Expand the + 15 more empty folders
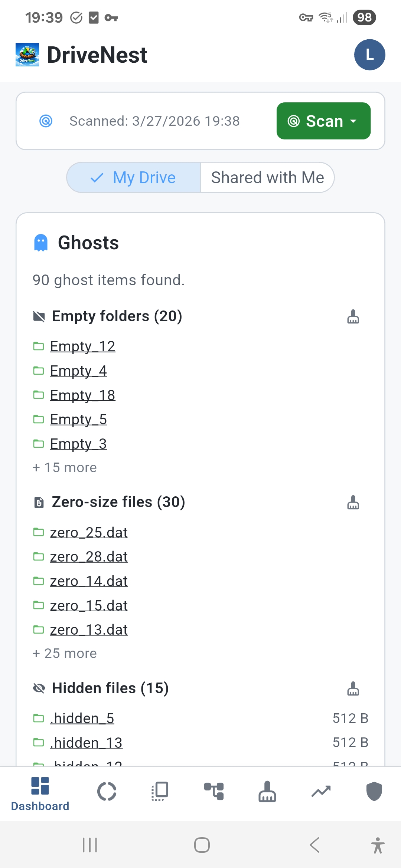This screenshot has height=868, width=401. pos(65,468)
